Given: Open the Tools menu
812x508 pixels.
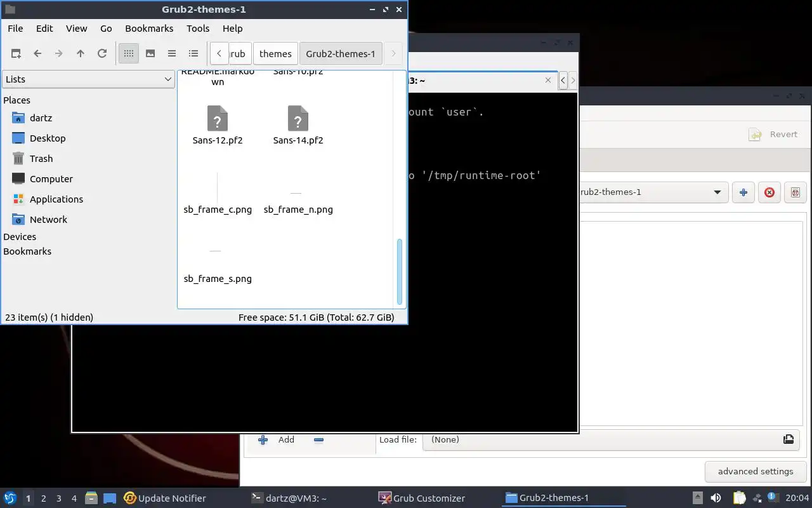Looking at the screenshot, I should tap(198, 29).
